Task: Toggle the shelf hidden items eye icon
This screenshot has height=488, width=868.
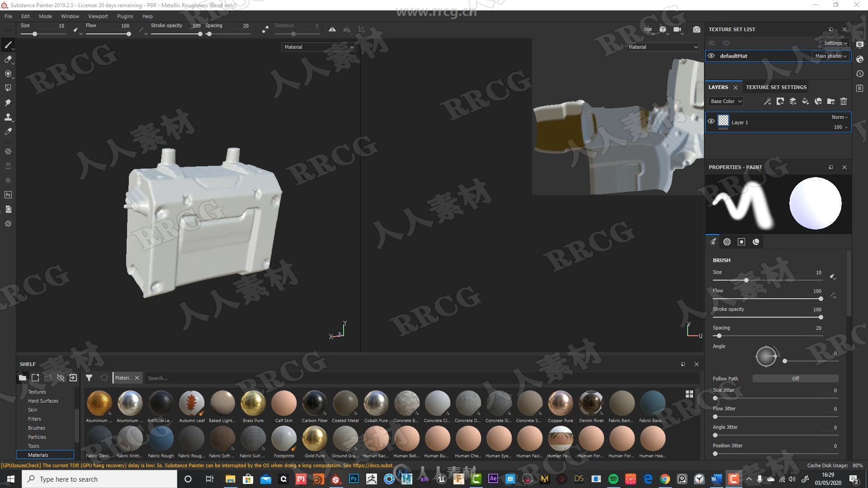Action: [61, 378]
